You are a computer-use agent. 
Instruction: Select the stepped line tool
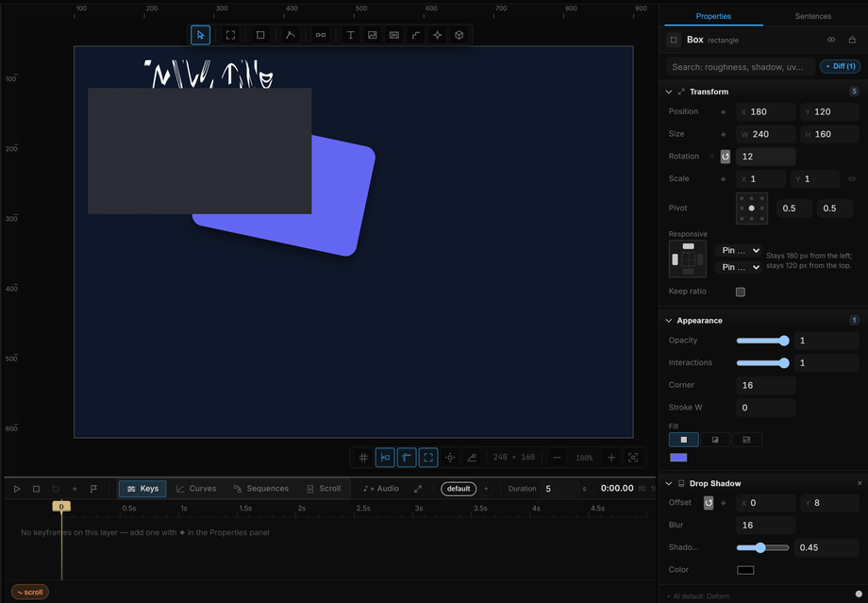tap(416, 35)
